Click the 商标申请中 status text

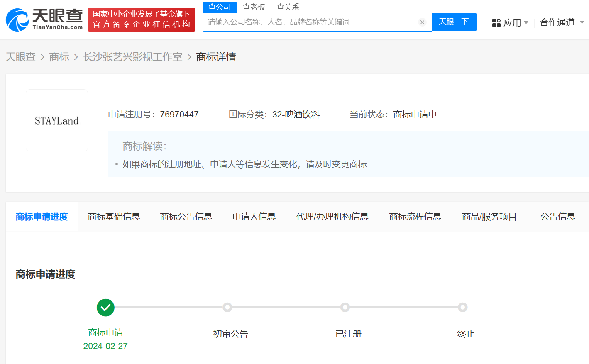[x=415, y=115]
